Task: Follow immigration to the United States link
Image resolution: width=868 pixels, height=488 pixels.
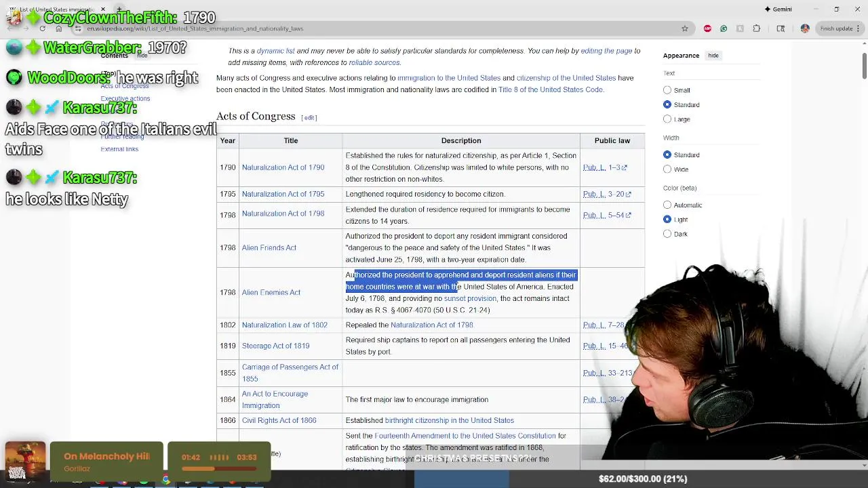Action: 449,78
